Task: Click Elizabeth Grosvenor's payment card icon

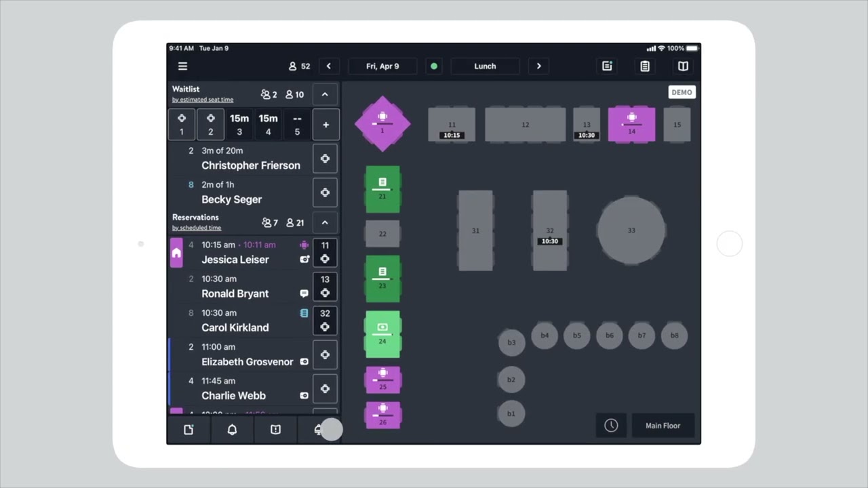Action: tap(304, 362)
